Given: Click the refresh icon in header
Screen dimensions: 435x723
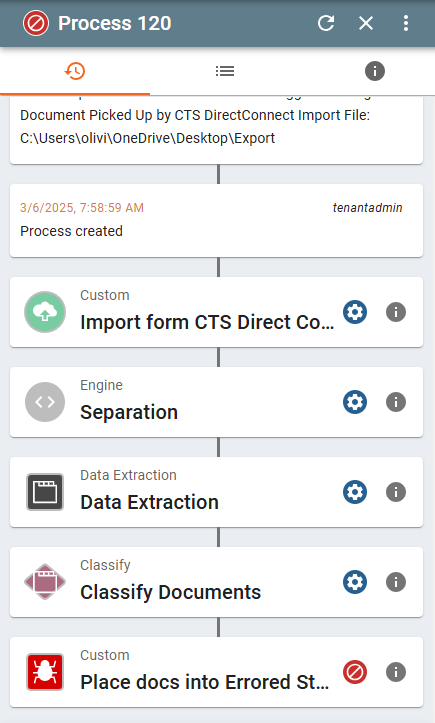Looking at the screenshot, I should point(326,23).
